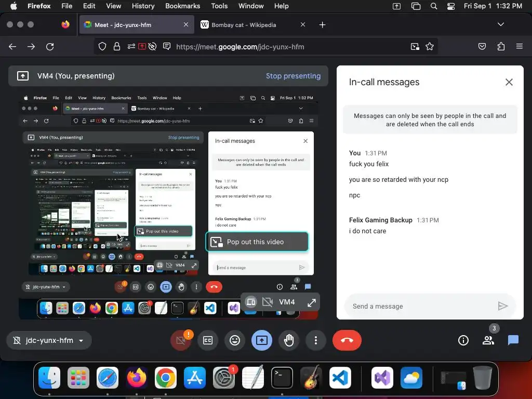Image resolution: width=532 pixels, height=399 pixels.
Task: Open the History menu
Action: coord(143,6)
